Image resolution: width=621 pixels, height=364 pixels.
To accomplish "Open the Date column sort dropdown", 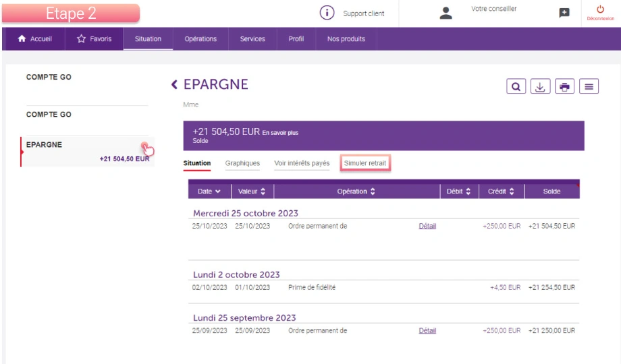I will pos(217,191).
